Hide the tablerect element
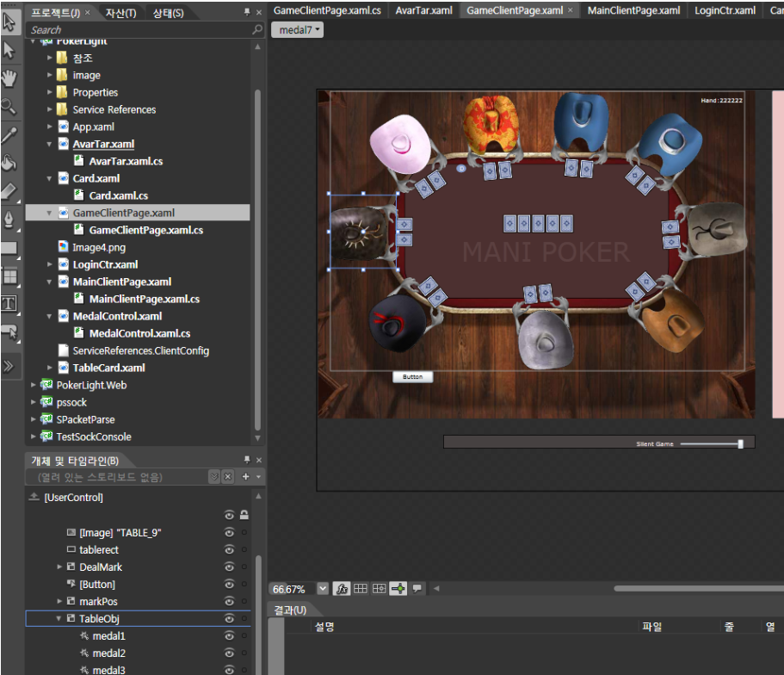The image size is (784, 675). 229,550
